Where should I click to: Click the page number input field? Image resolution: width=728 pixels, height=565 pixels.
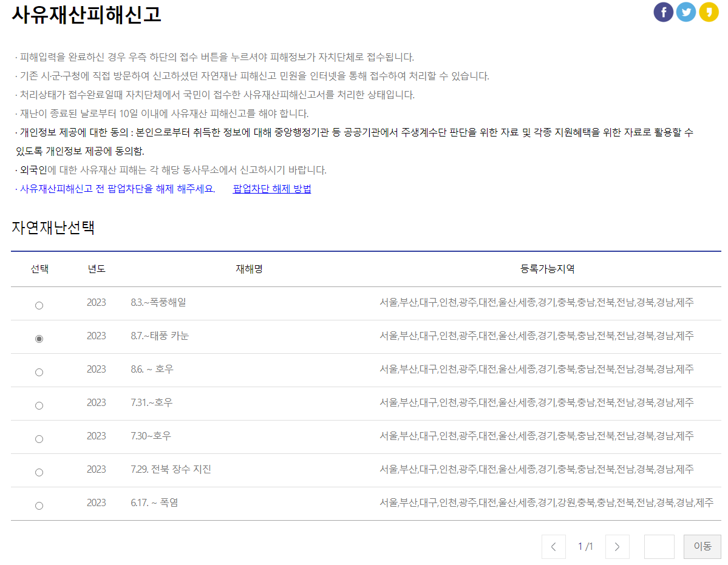tap(658, 546)
